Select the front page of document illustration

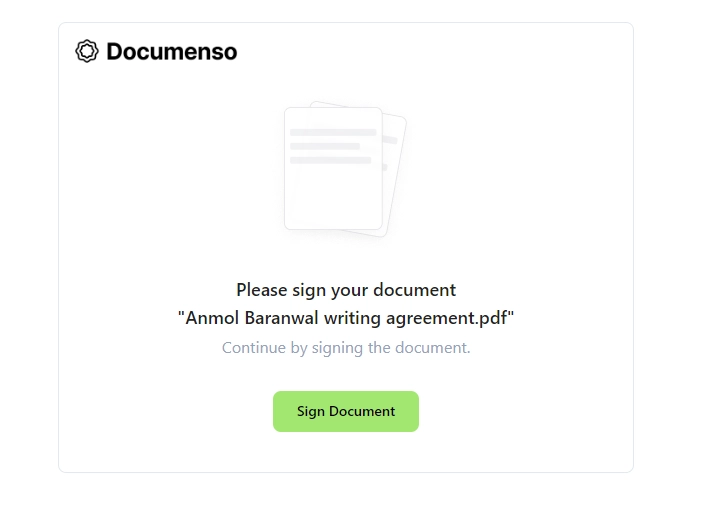(x=333, y=168)
